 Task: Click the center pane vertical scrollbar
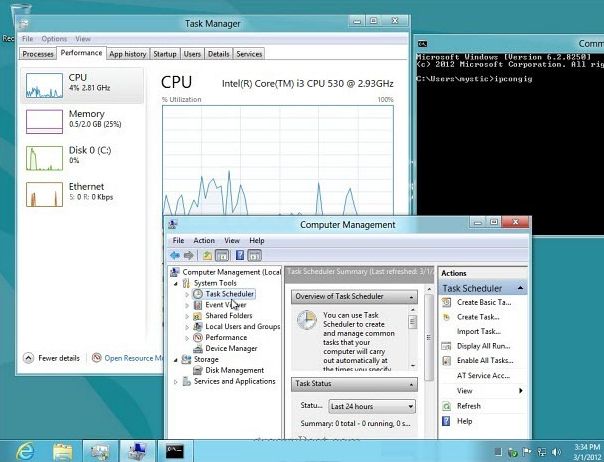click(429, 337)
